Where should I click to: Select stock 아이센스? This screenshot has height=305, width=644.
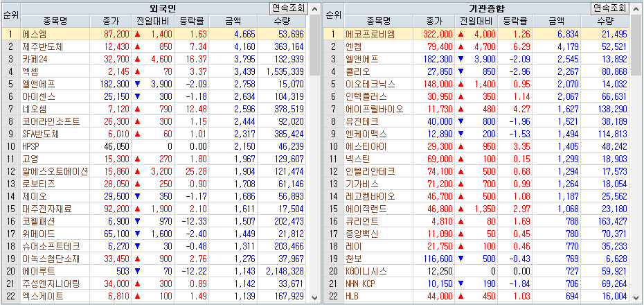[39, 96]
